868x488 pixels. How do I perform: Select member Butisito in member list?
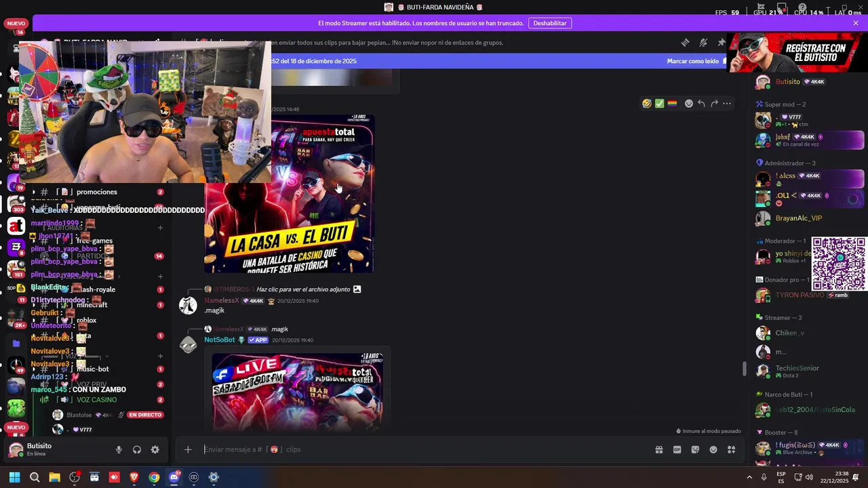click(788, 82)
